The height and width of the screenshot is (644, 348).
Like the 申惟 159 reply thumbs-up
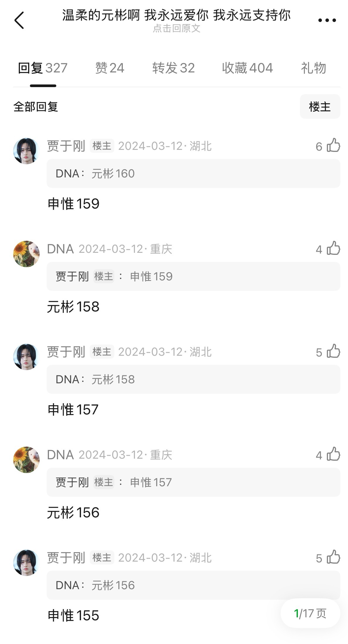tap(333, 145)
